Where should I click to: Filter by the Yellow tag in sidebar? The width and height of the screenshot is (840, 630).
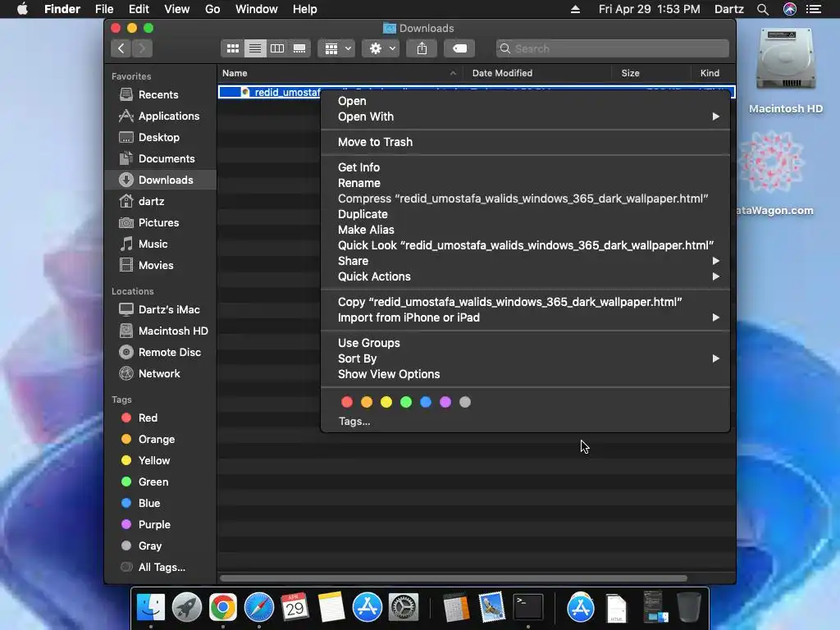pyautogui.click(x=161, y=461)
